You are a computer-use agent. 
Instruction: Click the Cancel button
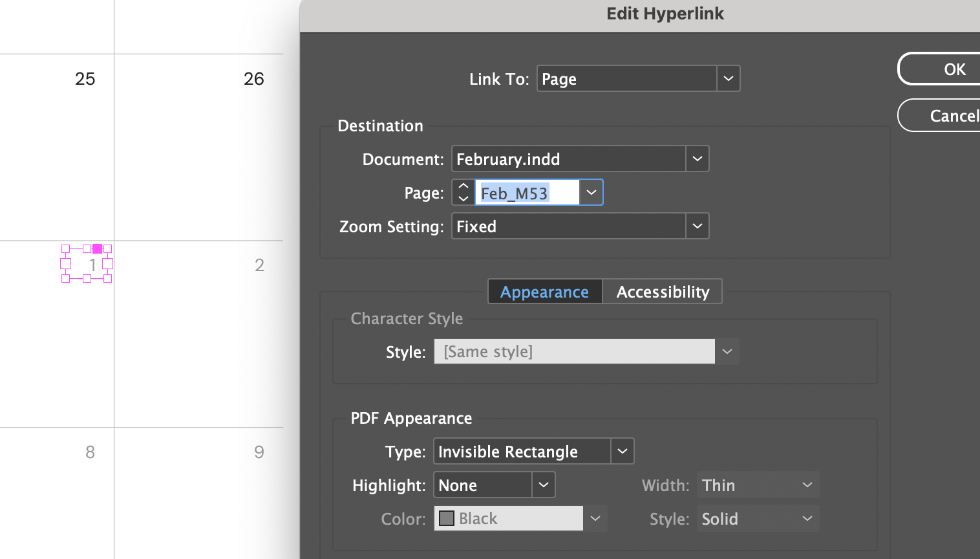tap(955, 115)
